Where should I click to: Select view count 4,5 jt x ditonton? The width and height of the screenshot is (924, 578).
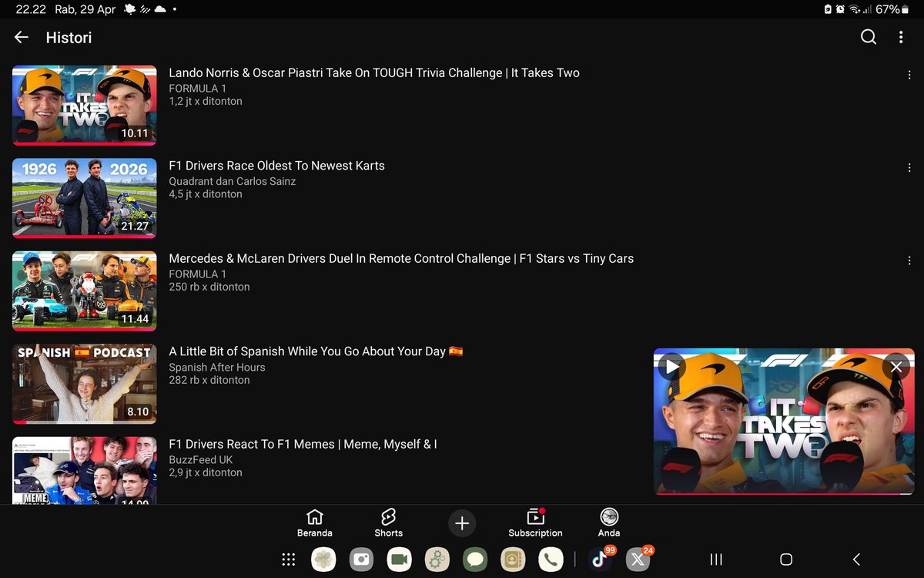coord(206,194)
